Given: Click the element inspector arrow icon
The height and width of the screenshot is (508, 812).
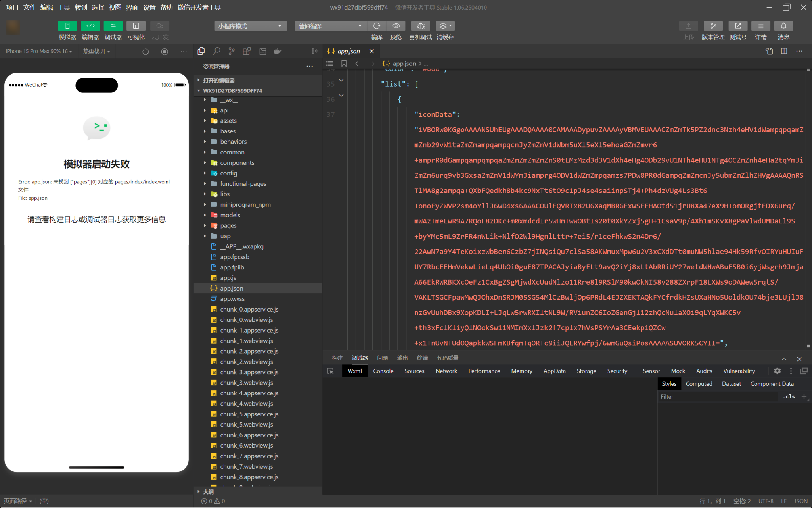Looking at the screenshot, I should click(330, 371).
